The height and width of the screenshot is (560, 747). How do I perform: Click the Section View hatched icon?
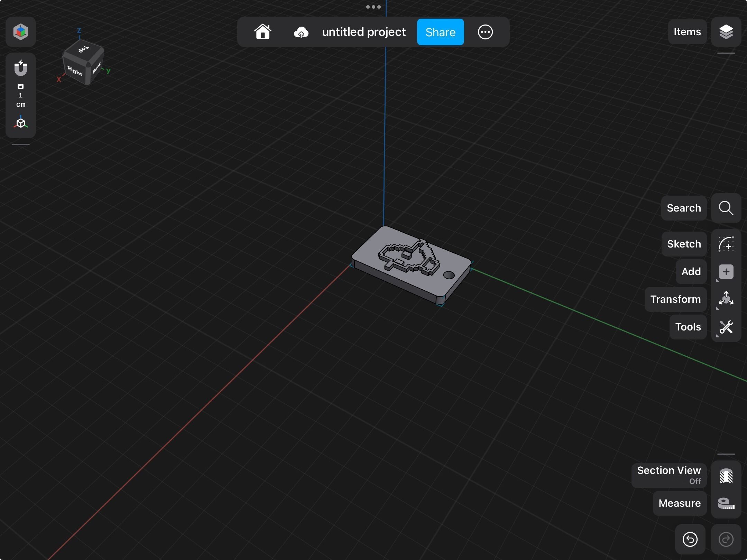pos(726,476)
